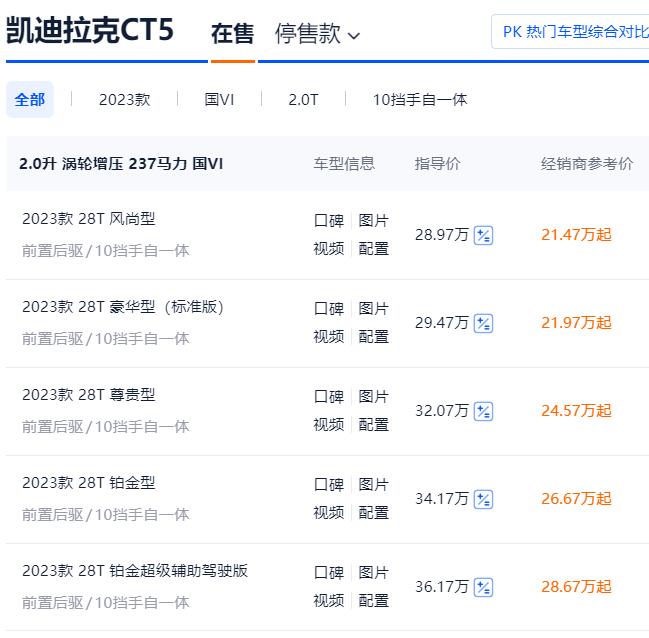Open 视频 for 28T 尊贵型
Screen dimensions: 649x638
[x=329, y=425]
